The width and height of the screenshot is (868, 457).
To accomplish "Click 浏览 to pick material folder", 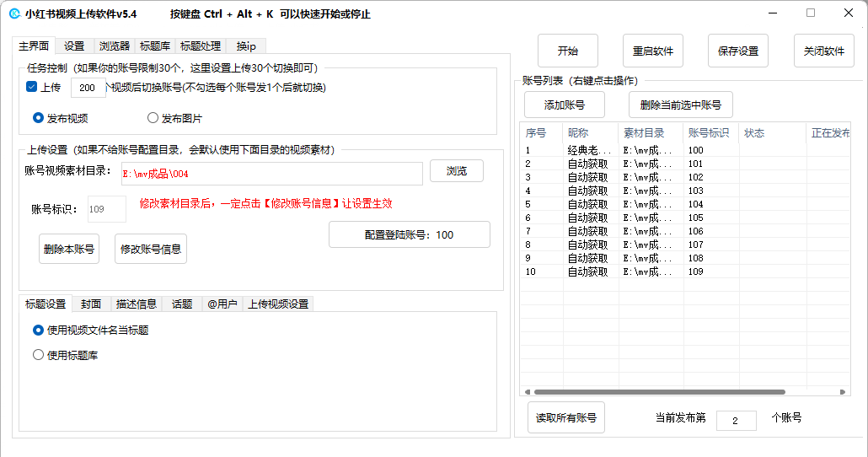I will 456,171.
